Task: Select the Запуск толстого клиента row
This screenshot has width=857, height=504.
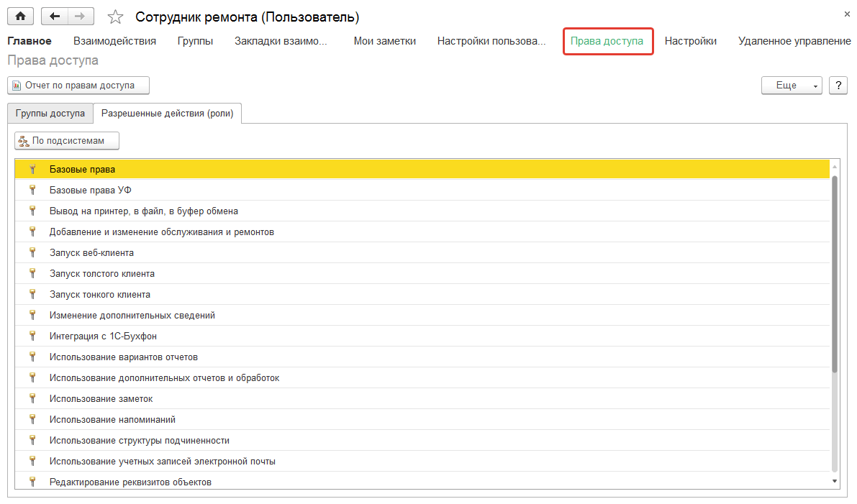Action: point(422,273)
